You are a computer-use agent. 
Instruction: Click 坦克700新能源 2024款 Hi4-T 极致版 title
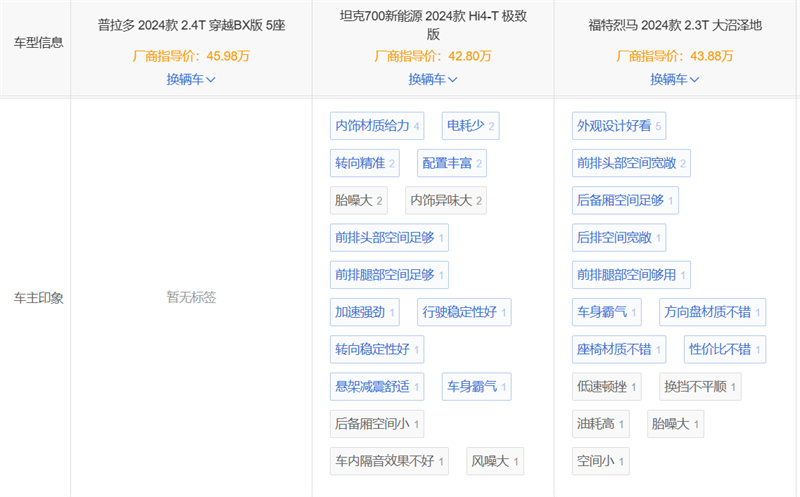(433, 25)
